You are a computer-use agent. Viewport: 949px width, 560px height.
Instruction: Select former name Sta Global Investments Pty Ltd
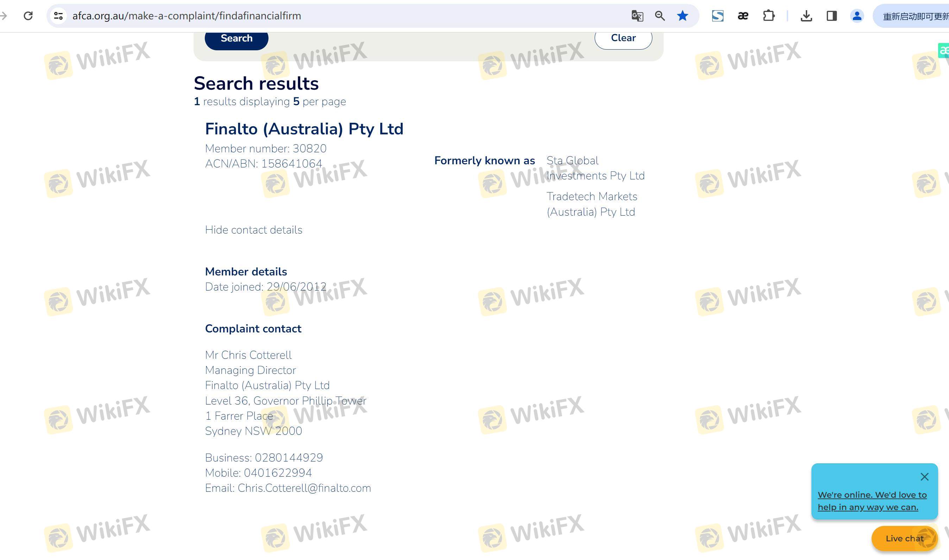(x=595, y=168)
